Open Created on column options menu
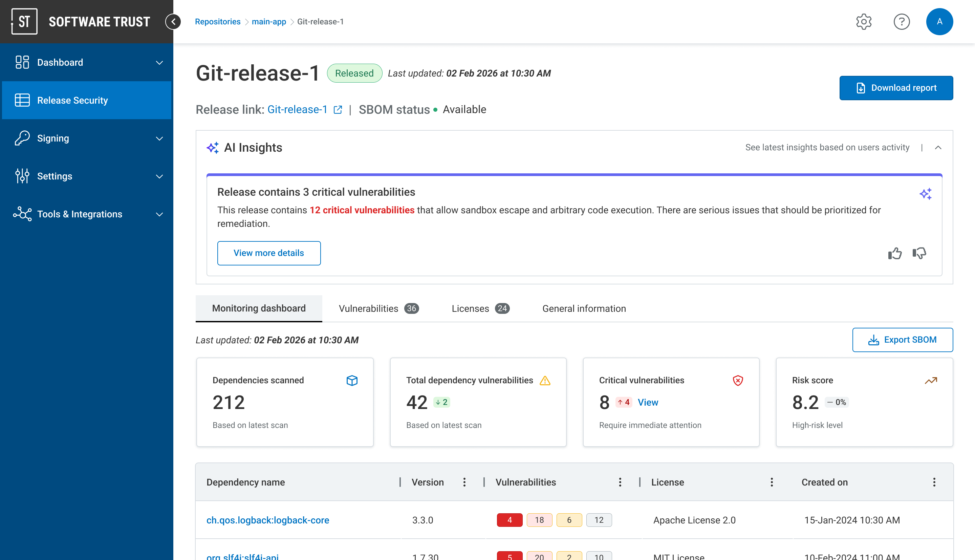The image size is (975, 560). tap(934, 482)
